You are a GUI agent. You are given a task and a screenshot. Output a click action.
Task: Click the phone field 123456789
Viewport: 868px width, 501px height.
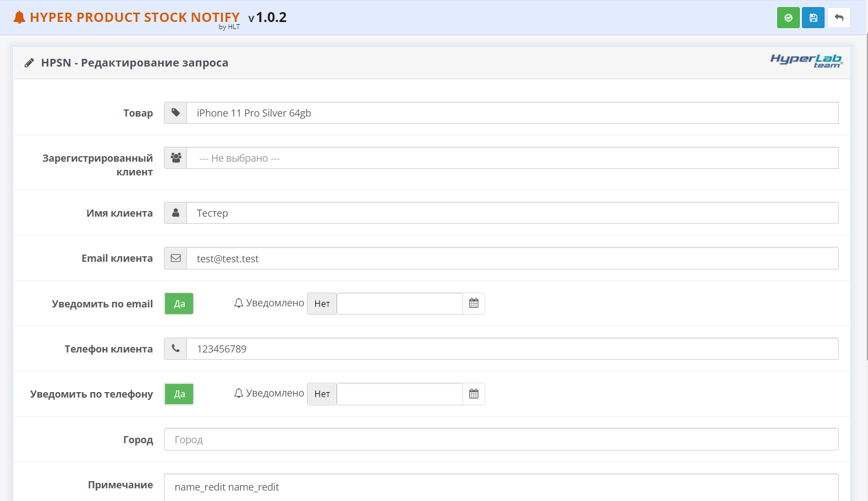click(x=512, y=349)
